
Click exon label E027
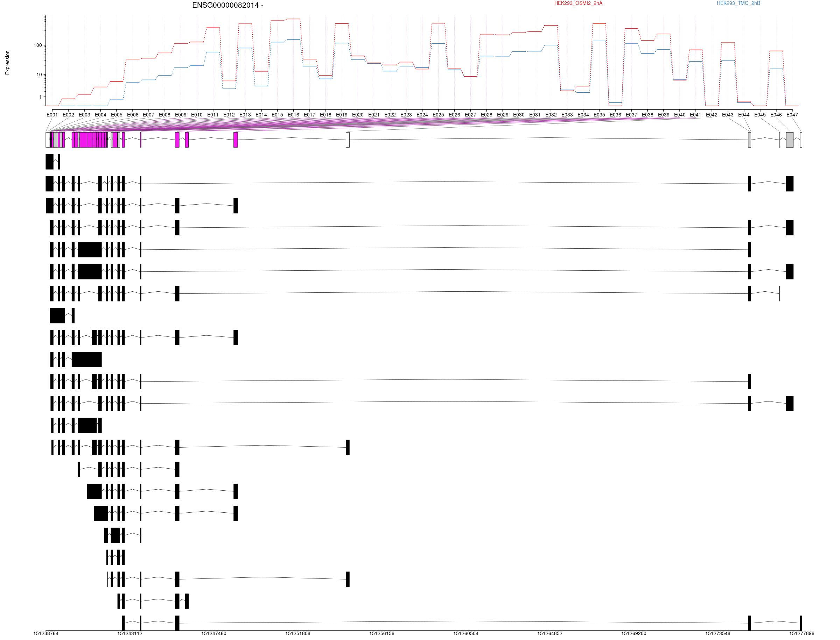pyautogui.click(x=470, y=115)
